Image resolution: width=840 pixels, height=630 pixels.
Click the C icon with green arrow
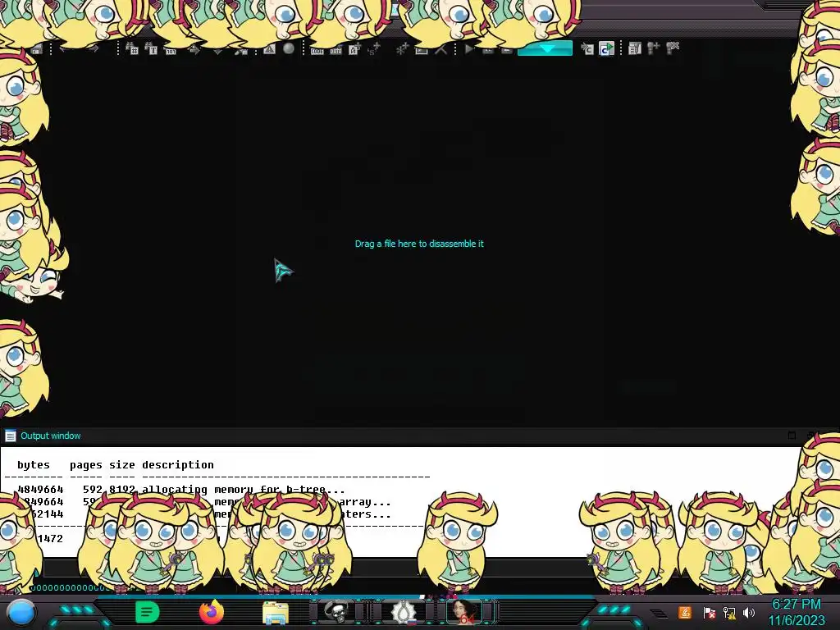606,48
